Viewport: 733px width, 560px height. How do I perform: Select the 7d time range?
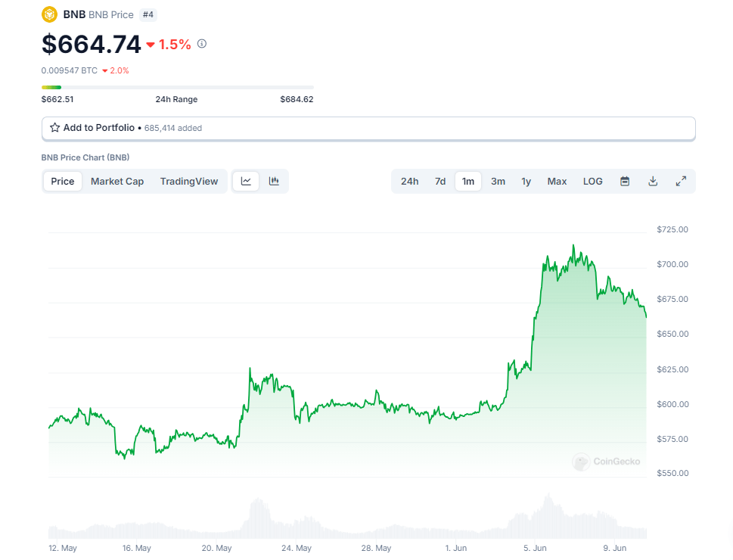(x=439, y=181)
